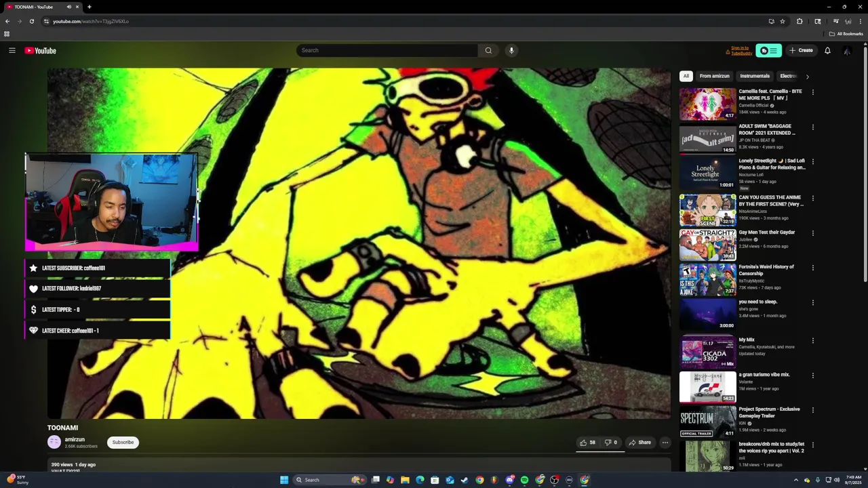Click the install/cast icon in the address bar
Viewport: 868px width, 488px height.
[771, 21]
